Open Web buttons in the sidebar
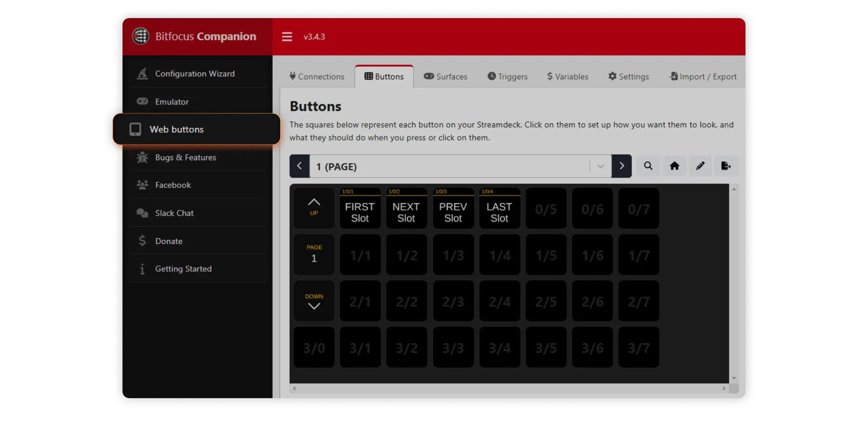Viewport: 868px width, 423px height. 197,129
